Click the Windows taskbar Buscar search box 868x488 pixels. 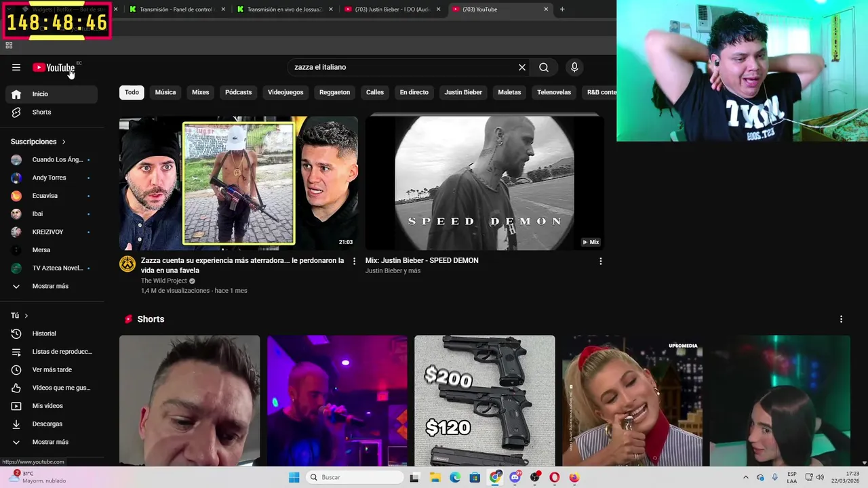[x=354, y=477]
